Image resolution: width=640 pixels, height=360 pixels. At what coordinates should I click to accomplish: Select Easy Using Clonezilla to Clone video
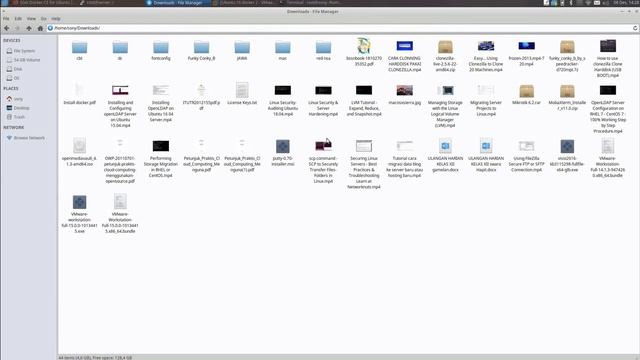[x=486, y=56]
